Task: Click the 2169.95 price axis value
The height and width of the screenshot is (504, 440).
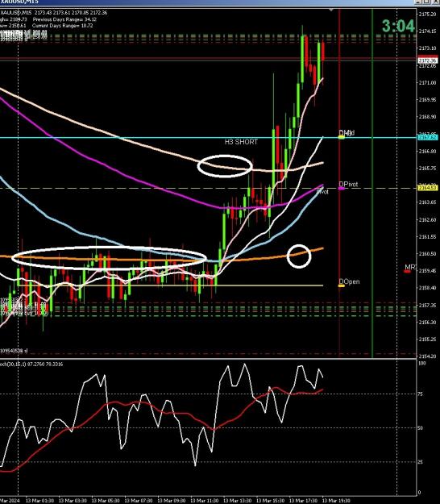Action: 428,100
